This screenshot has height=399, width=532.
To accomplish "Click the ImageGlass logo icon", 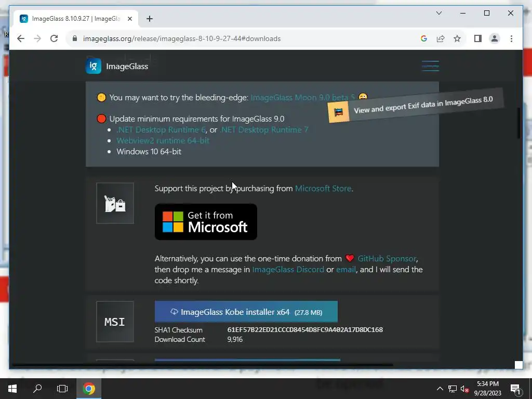I will tap(94, 66).
